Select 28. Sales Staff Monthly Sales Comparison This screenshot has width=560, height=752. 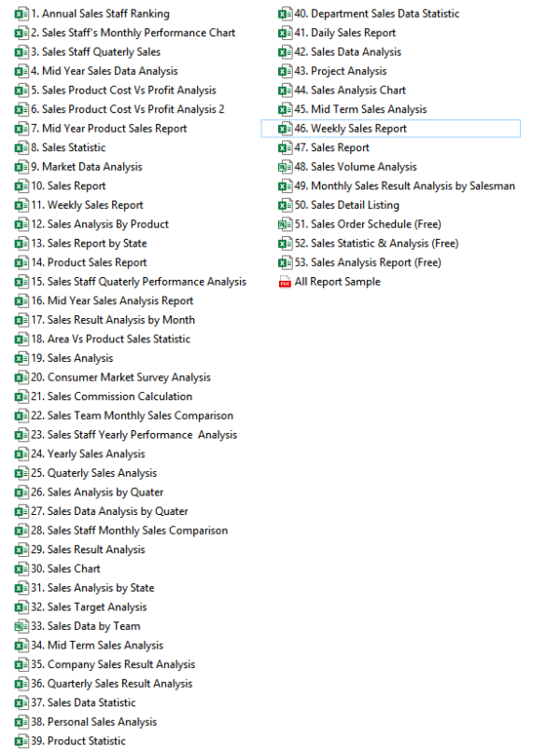[136, 530]
